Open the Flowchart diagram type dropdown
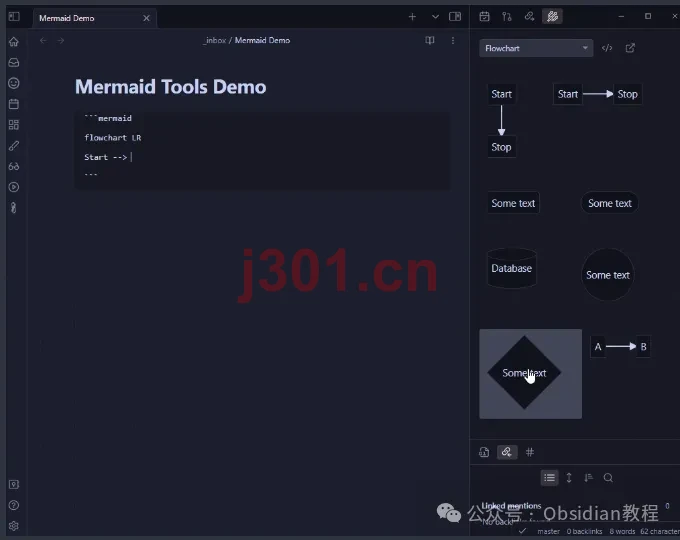Screen dimensions: 680x540 pyautogui.click(x=536, y=48)
